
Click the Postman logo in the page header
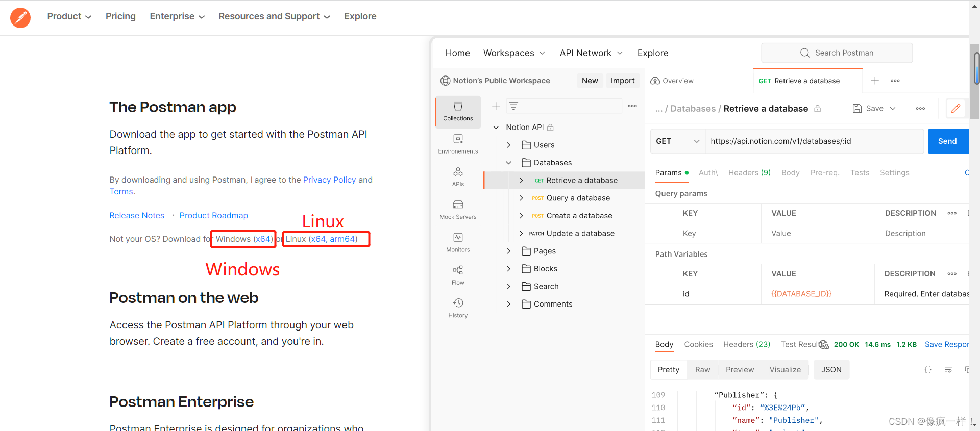click(20, 17)
